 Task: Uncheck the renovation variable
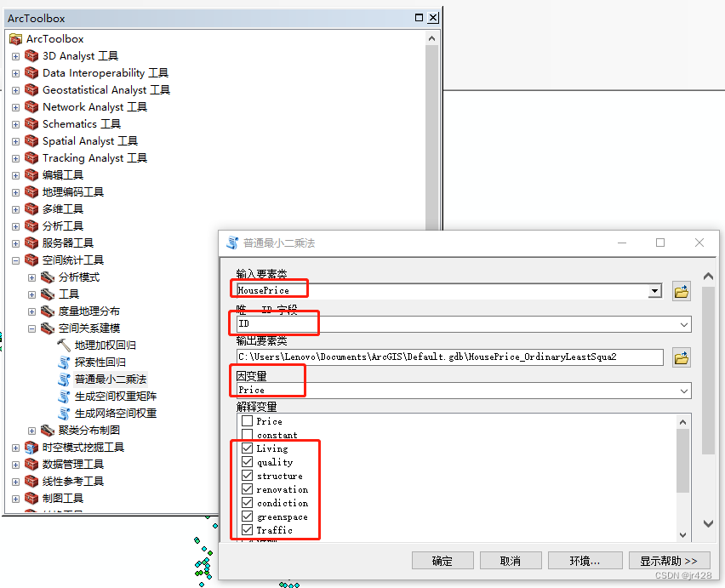point(248,489)
